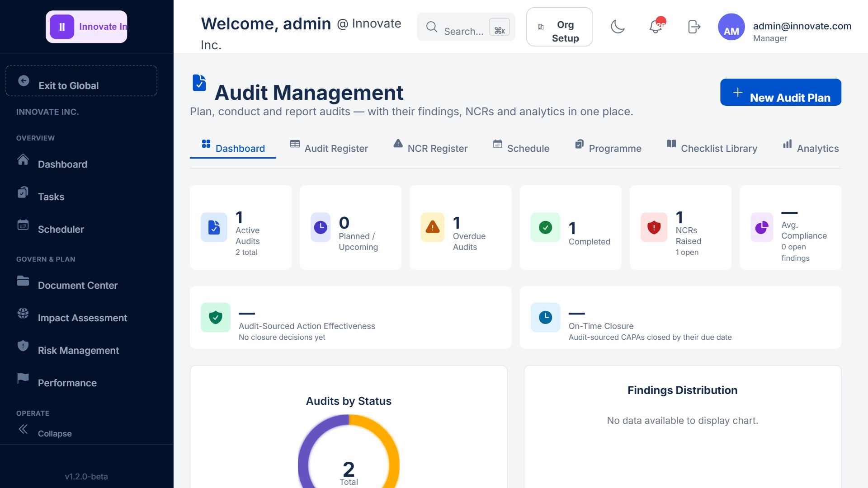Click the Audit-Sourced Action Effectiveness shield icon
Image resolution: width=868 pixels, height=488 pixels.
(216, 317)
